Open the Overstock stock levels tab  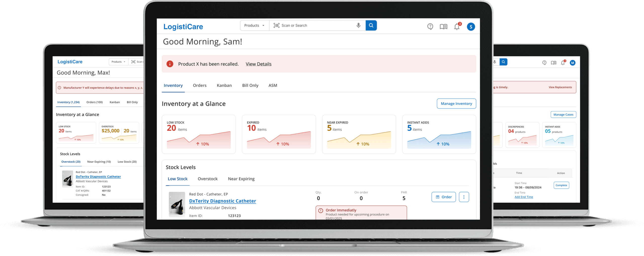click(x=208, y=179)
